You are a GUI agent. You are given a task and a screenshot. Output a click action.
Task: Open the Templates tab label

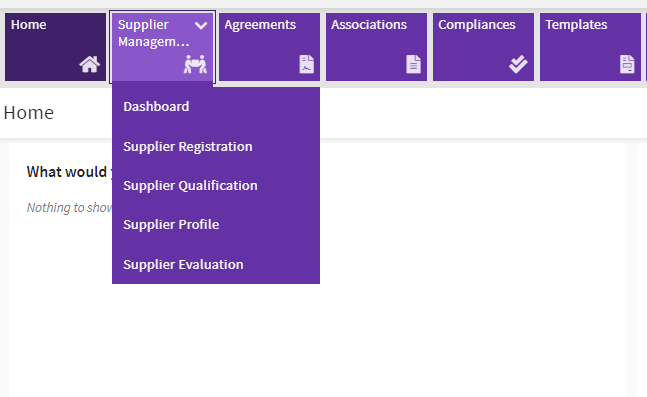tap(576, 25)
